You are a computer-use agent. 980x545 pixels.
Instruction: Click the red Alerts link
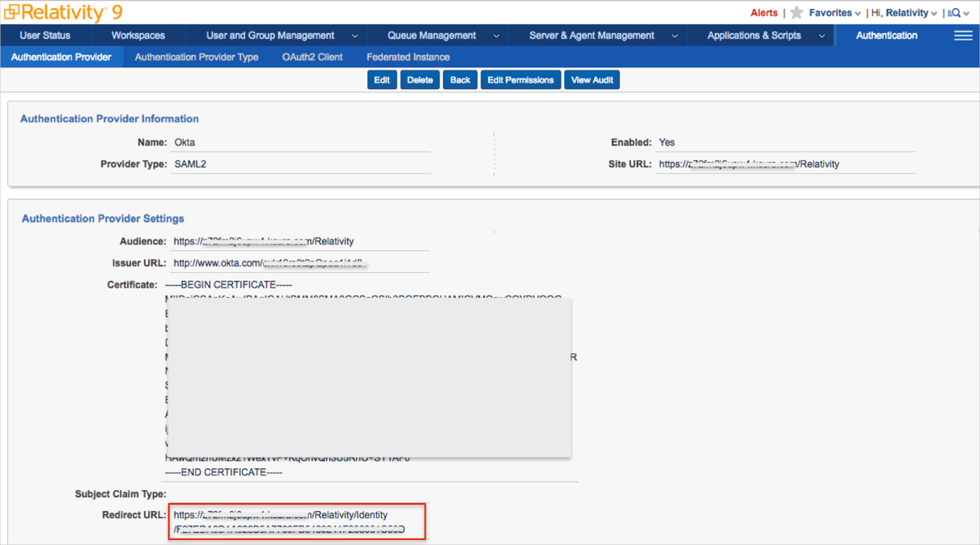coord(763,13)
